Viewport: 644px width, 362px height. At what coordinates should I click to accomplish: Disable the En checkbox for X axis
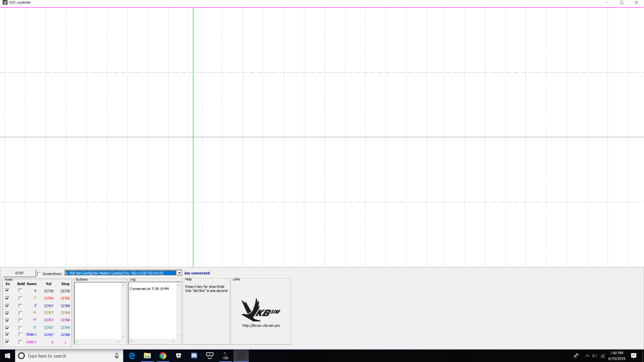[7, 290]
